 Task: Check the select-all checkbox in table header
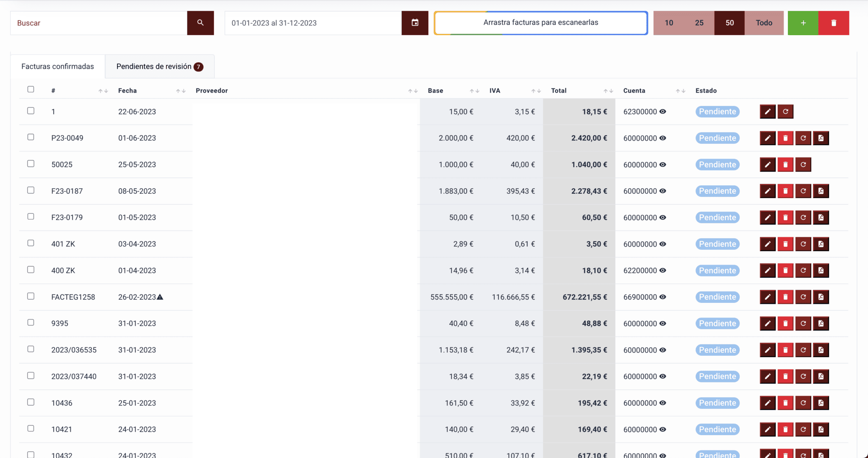tap(31, 89)
